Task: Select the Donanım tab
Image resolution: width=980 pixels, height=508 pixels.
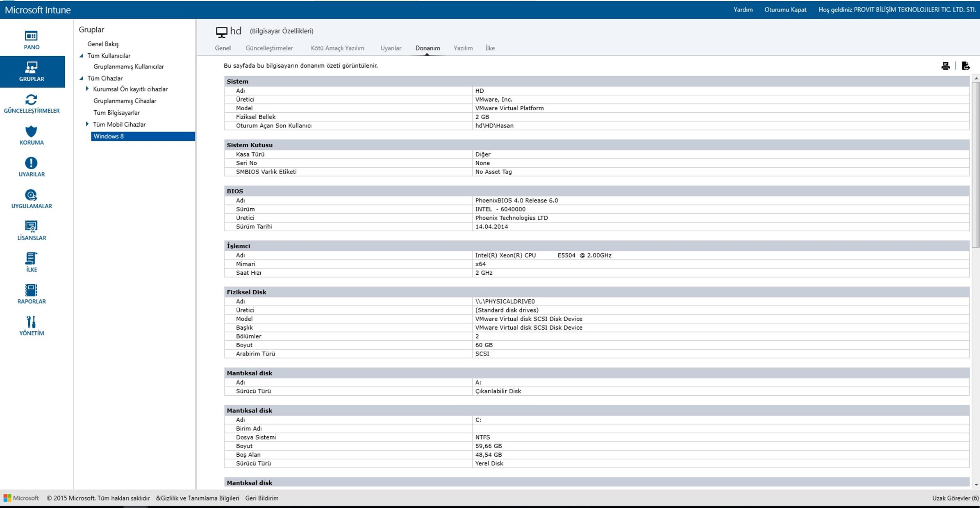Action: point(427,48)
